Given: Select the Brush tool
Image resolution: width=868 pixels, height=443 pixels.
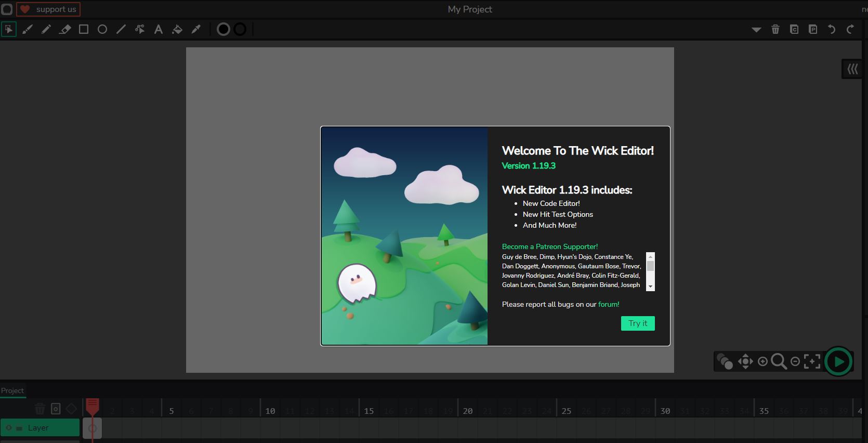Looking at the screenshot, I should [x=28, y=30].
